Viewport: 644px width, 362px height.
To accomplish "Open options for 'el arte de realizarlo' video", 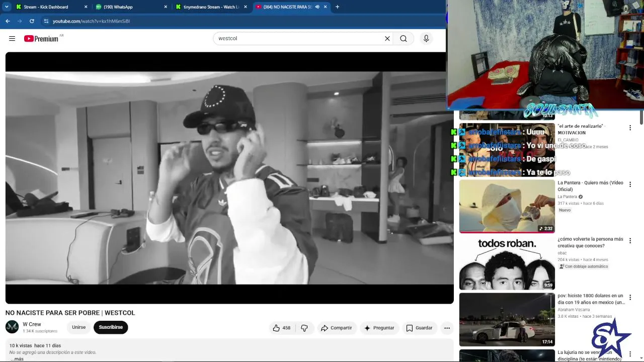I will coord(630,128).
